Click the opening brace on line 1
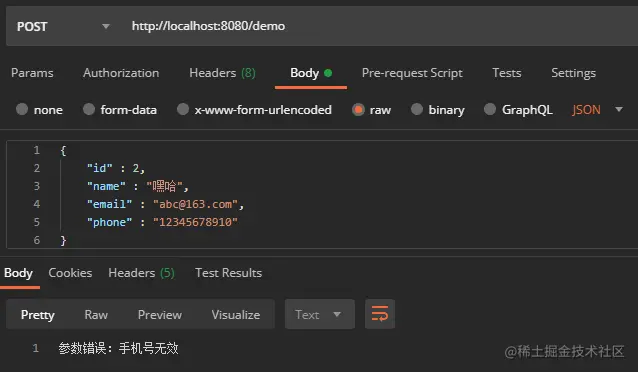 coord(63,151)
